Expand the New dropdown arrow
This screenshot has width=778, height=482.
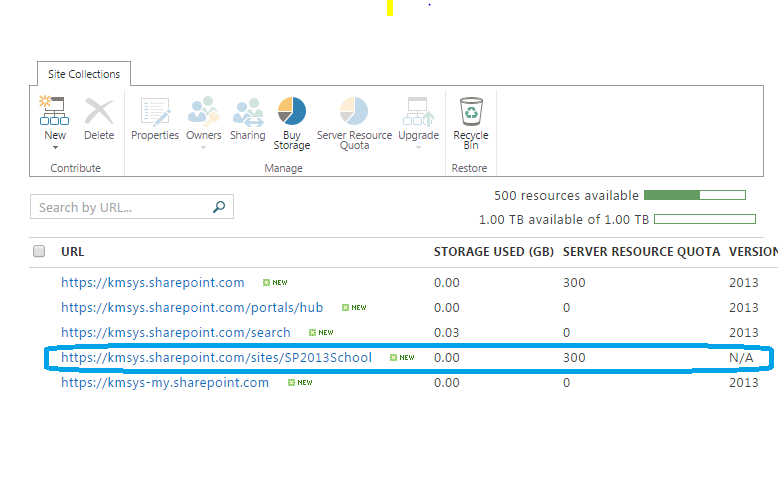pyautogui.click(x=55, y=147)
